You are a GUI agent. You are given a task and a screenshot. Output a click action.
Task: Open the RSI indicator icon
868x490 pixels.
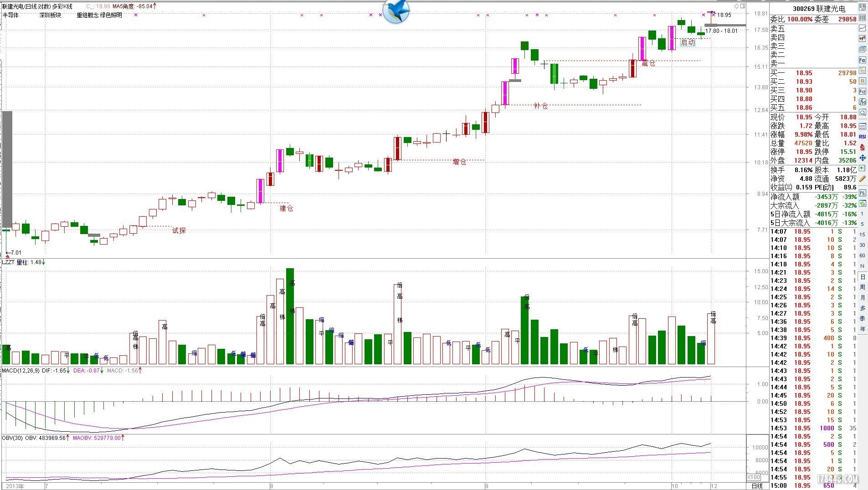coord(863,137)
